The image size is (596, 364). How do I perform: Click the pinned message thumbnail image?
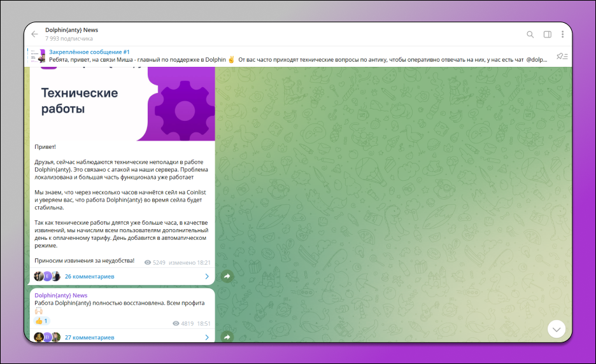pyautogui.click(x=40, y=56)
